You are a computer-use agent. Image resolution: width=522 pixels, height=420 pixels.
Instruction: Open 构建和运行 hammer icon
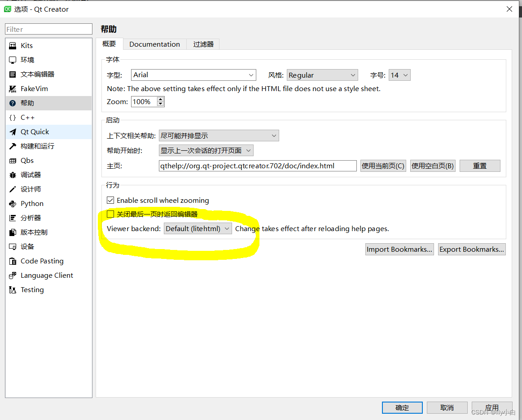(x=13, y=146)
